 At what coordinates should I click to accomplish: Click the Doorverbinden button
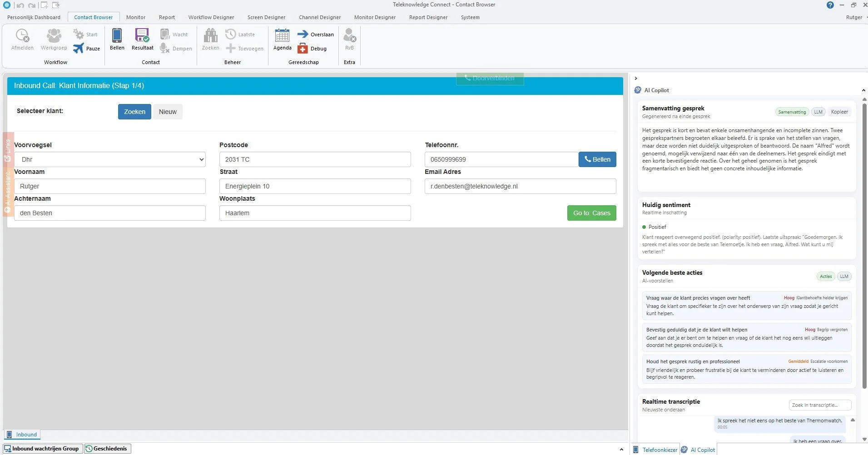pos(490,79)
